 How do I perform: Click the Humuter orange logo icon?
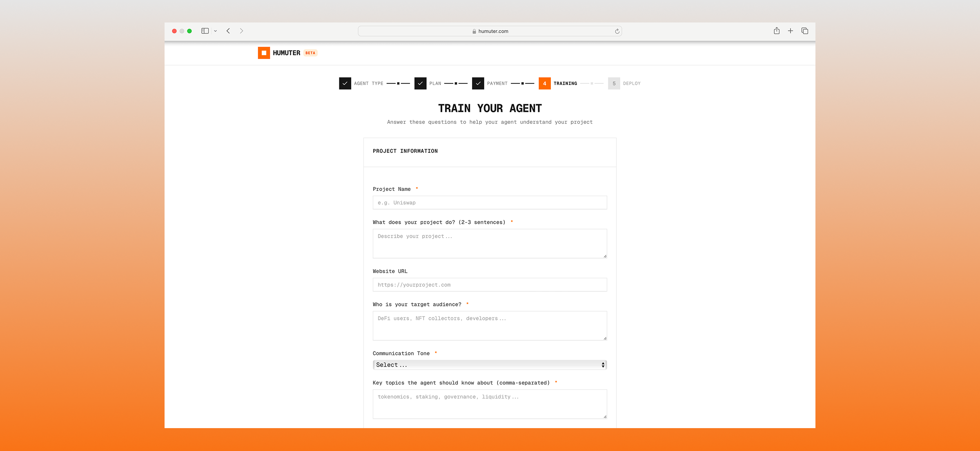pyautogui.click(x=264, y=53)
